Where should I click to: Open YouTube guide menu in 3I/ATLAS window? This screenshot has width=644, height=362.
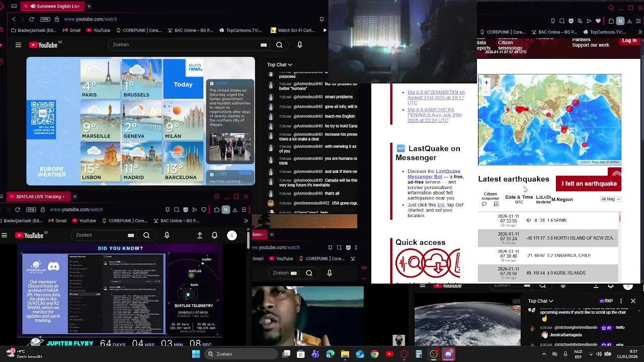tap(4, 235)
